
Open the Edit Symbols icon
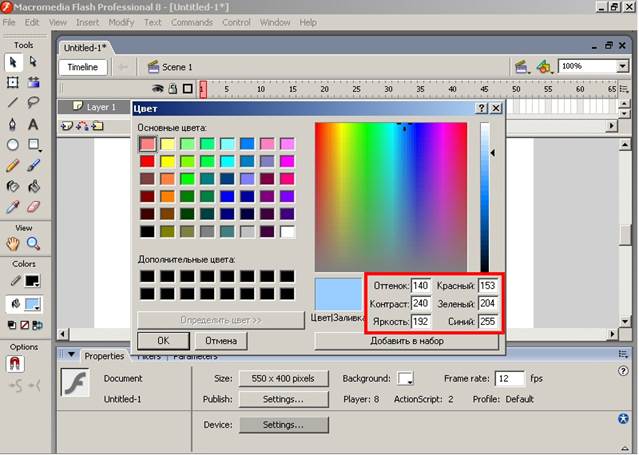(x=544, y=66)
